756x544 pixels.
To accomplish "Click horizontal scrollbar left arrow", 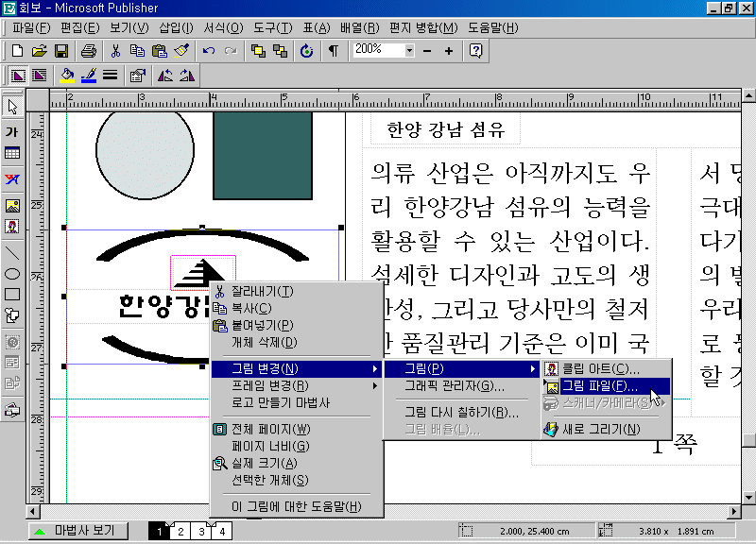I will click(x=33, y=511).
